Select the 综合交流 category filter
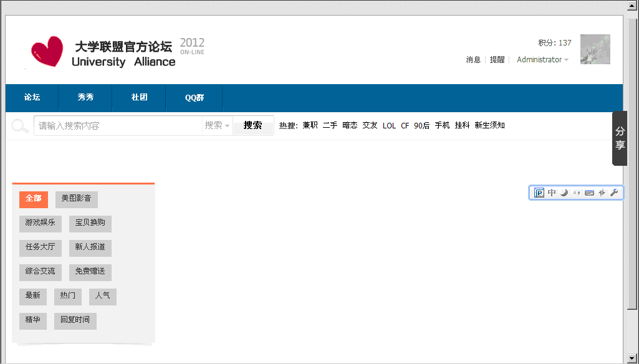 (x=41, y=273)
